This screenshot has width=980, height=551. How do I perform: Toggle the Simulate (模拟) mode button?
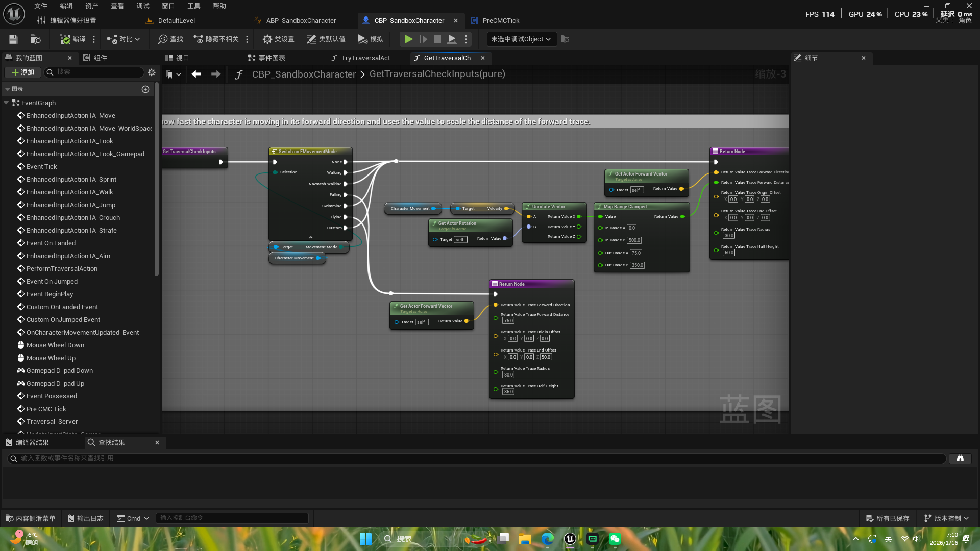370,39
